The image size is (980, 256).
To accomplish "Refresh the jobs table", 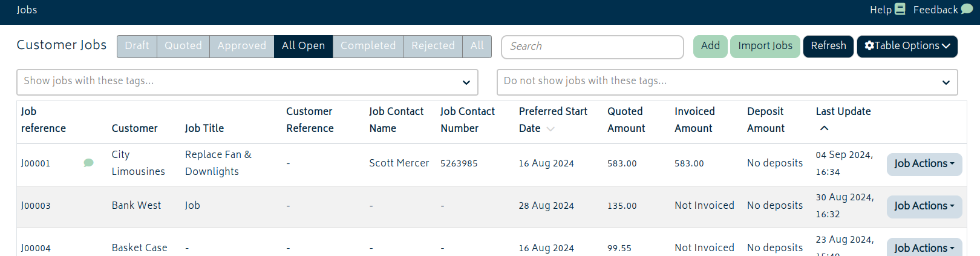I will (x=828, y=46).
